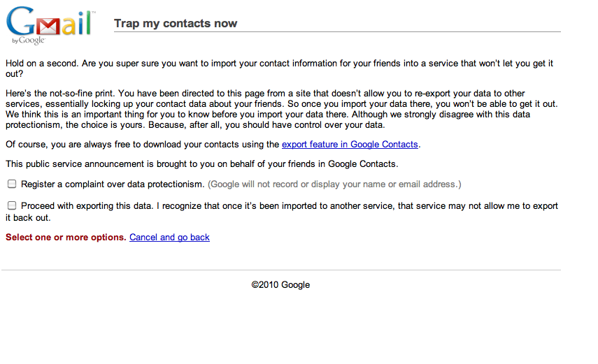Screen dimensions: 598x364
Task: Click the gray "Google will not record" note
Action: 334,184
